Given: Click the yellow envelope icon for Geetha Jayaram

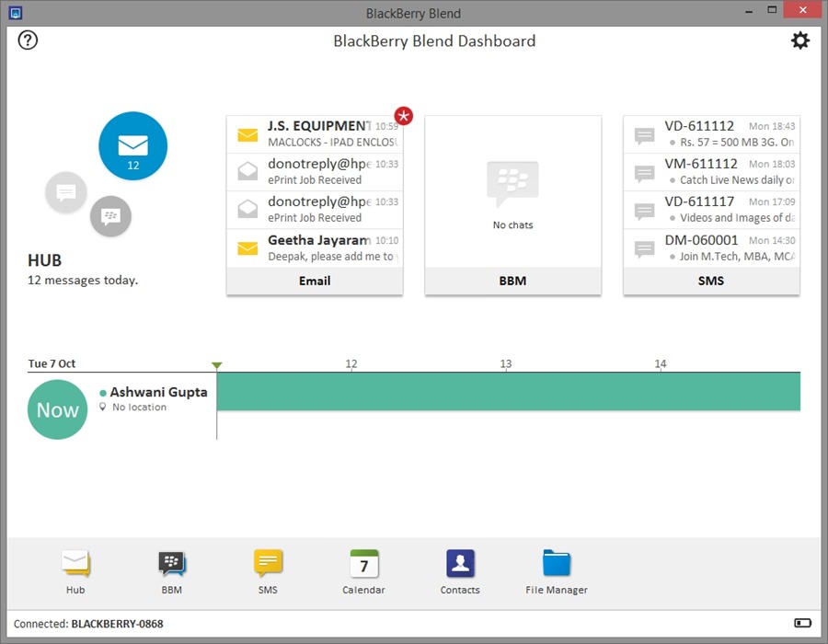Looking at the screenshot, I should (247, 248).
